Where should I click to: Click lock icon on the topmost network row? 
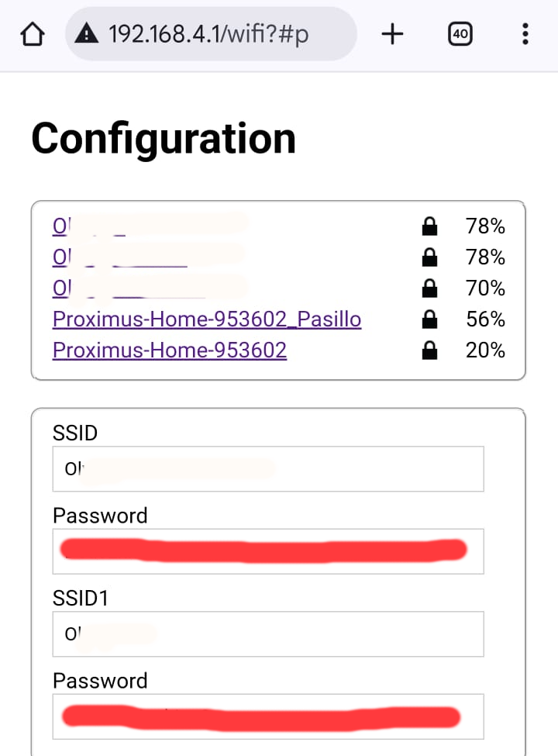(x=429, y=226)
